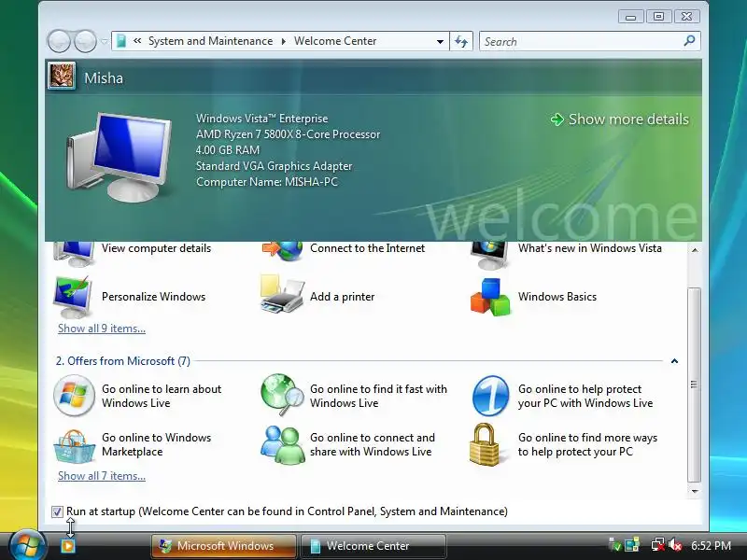Click Misha's user account picture

pos(62,77)
